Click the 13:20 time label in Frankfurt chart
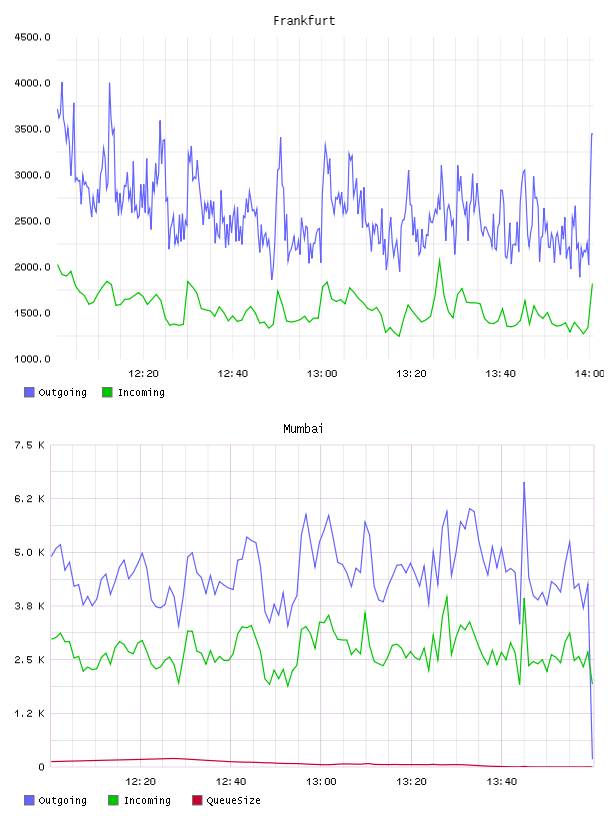 pyautogui.click(x=411, y=374)
